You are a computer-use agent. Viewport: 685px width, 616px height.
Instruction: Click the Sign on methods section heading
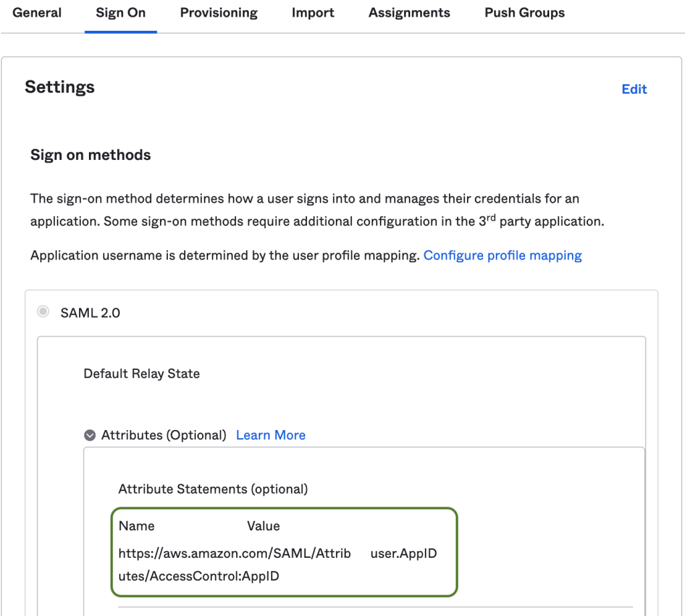pos(90,155)
